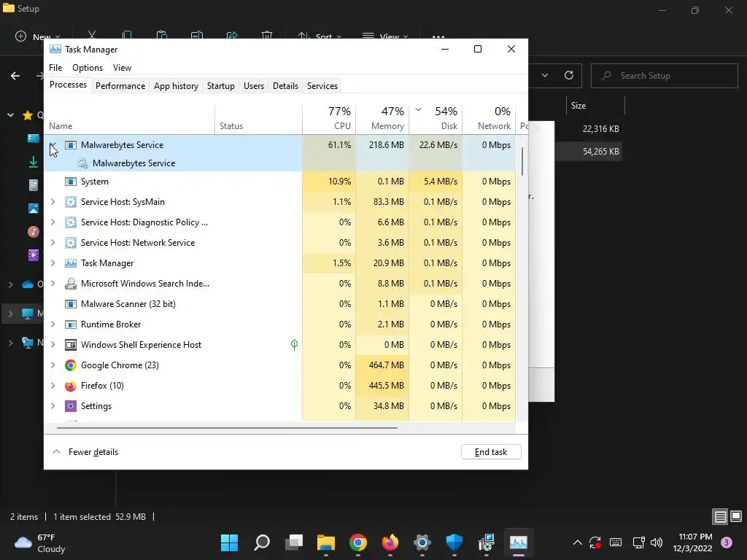Open the Windows Start menu

pyautogui.click(x=230, y=542)
